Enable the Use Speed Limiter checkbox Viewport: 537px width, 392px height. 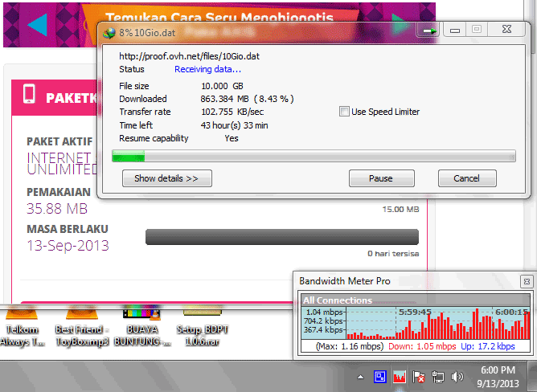[344, 112]
